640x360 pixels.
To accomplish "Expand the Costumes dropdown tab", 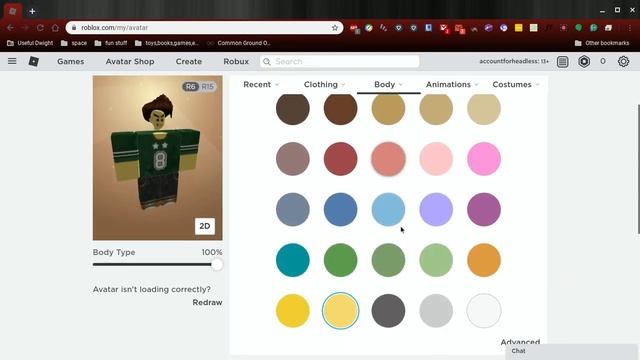I will (x=516, y=84).
